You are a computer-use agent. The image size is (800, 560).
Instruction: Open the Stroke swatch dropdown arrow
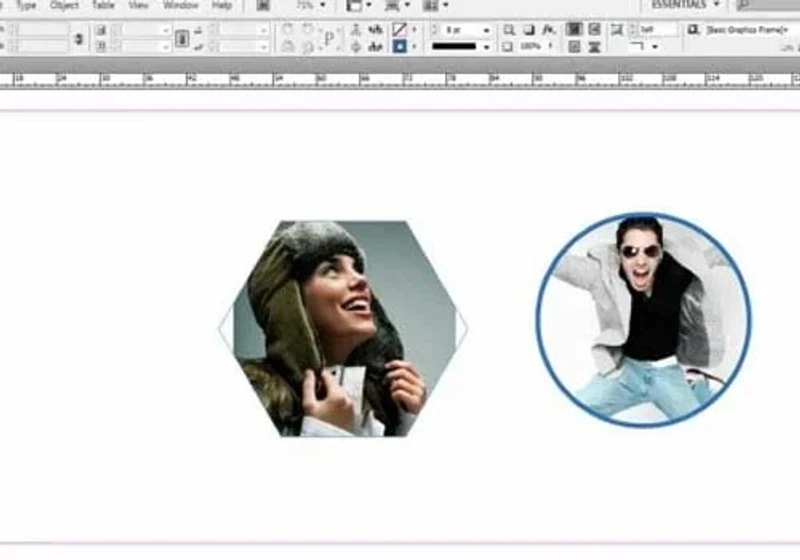[x=414, y=47]
